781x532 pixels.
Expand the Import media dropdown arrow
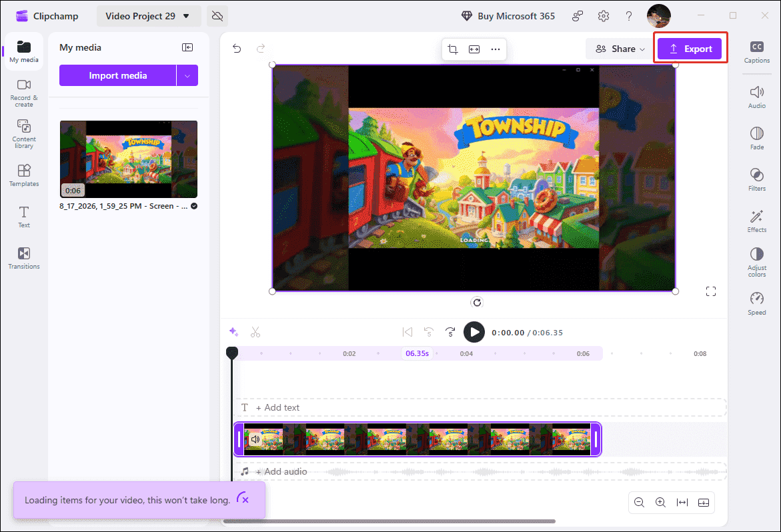[x=187, y=75]
